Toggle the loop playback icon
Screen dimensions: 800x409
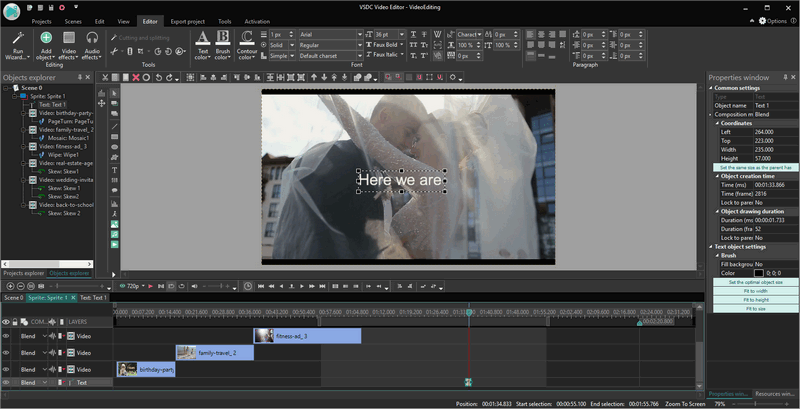(x=182, y=287)
